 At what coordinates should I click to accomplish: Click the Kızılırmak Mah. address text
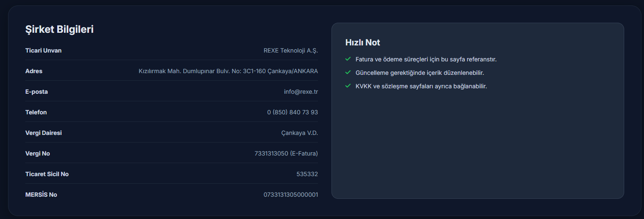(x=228, y=71)
